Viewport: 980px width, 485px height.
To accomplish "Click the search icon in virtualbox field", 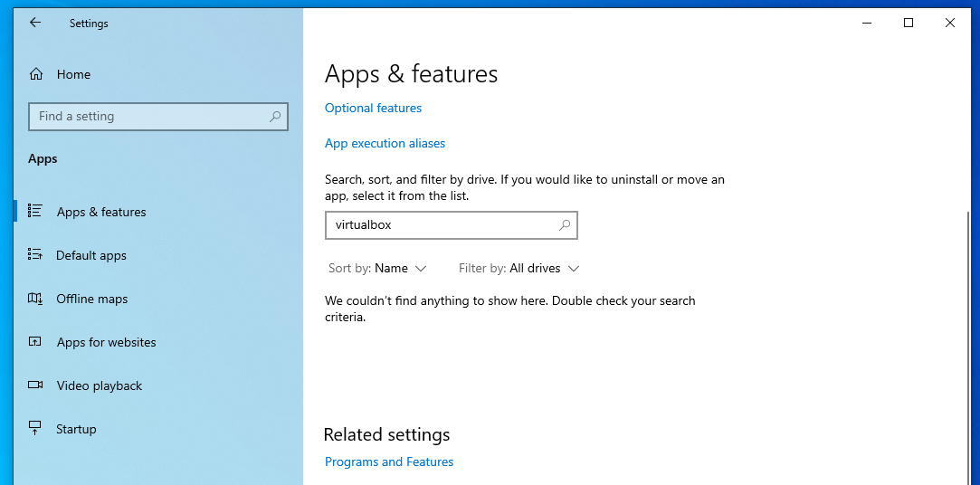I will 565,225.
